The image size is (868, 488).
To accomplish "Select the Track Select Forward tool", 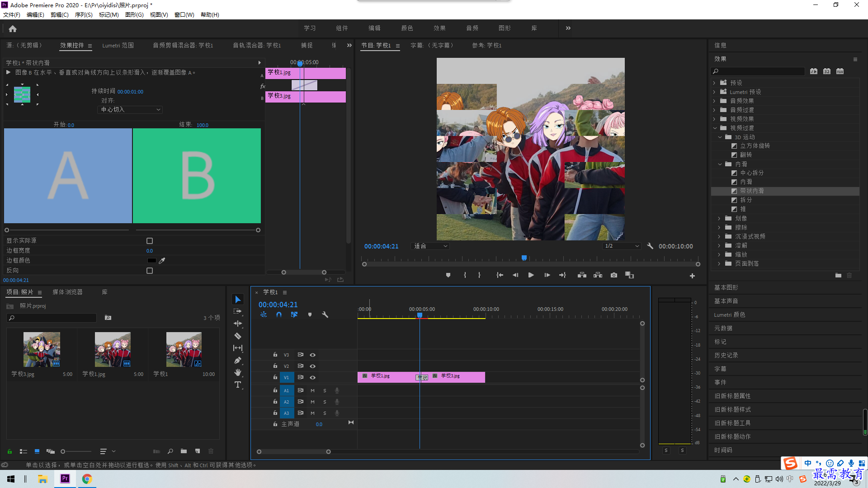I will click(238, 311).
